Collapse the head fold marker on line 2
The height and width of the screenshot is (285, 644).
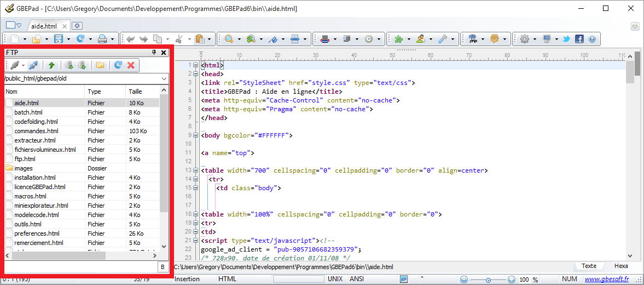(x=195, y=74)
